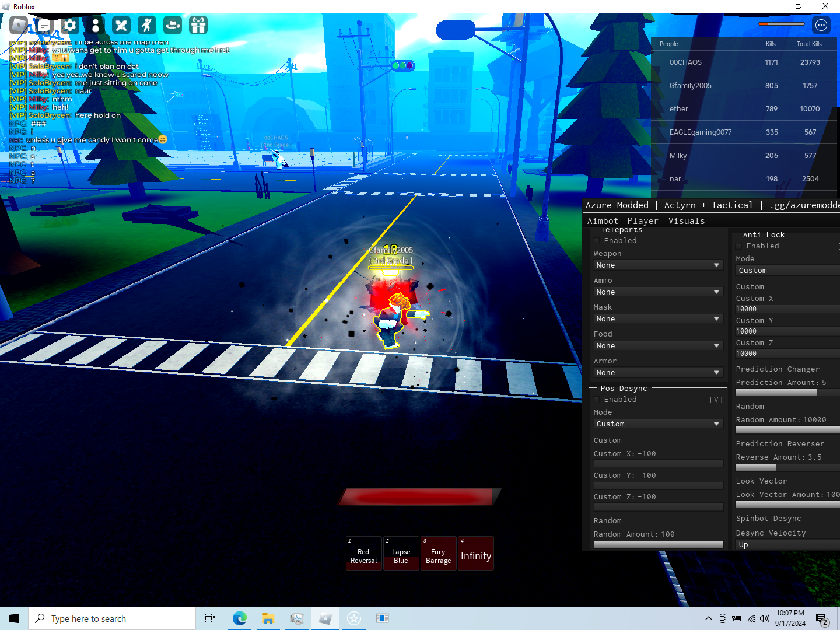Enable the Anti Lock checkbox
The width and height of the screenshot is (840, 630).
(739, 246)
